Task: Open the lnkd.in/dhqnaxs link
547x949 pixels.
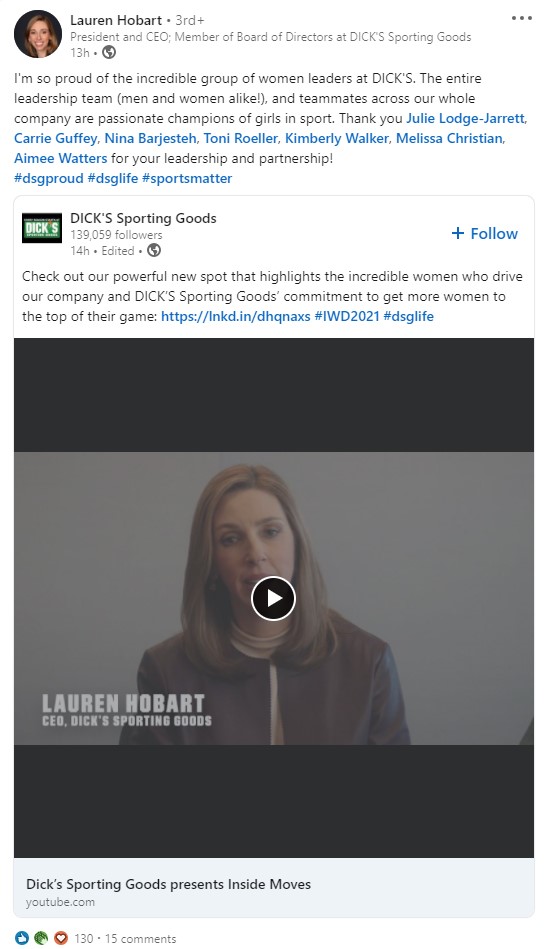Action: point(235,316)
